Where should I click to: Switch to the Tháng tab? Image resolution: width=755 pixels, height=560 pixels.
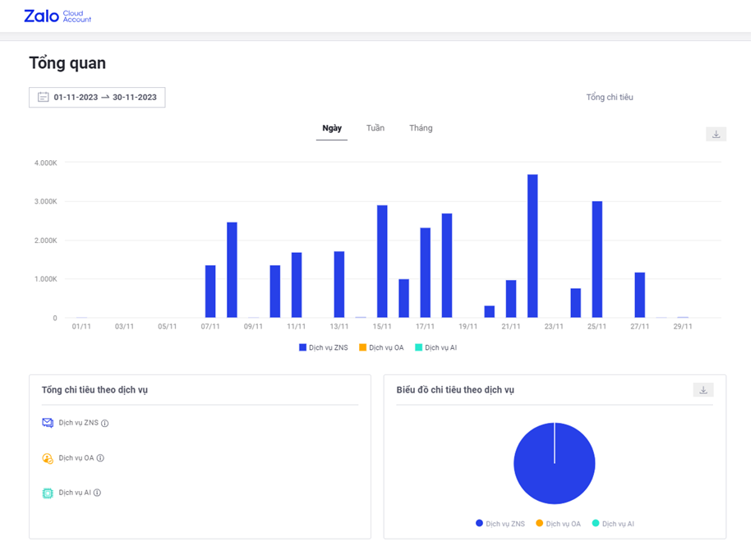pos(421,128)
